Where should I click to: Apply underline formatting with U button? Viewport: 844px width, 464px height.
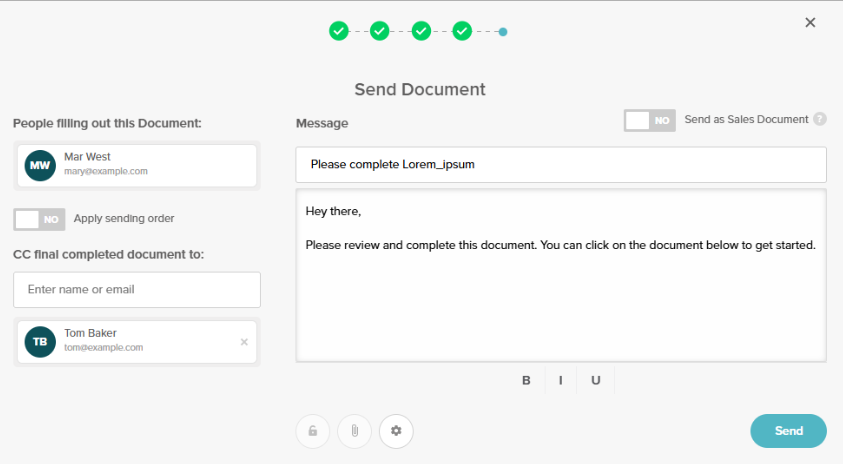(x=595, y=380)
